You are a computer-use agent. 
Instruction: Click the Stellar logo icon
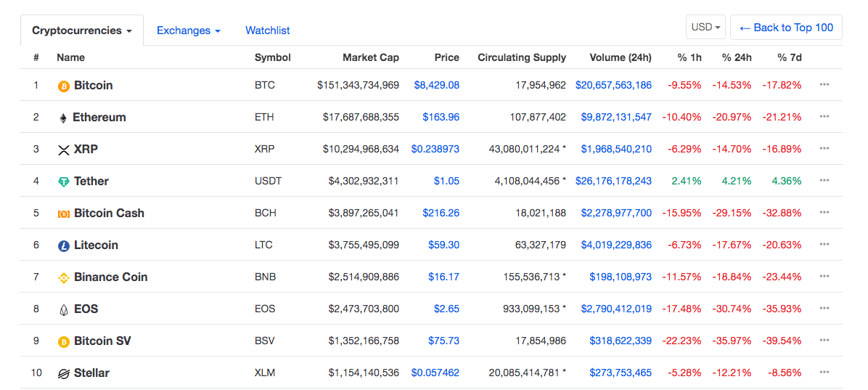click(x=64, y=373)
